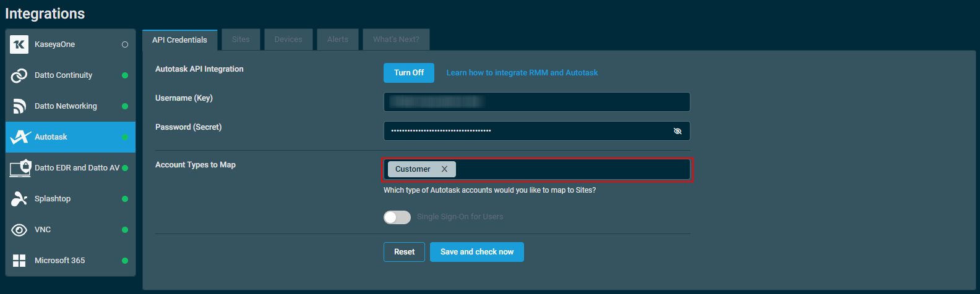Click the Autotask logo icon in sidebar

[x=20, y=137]
